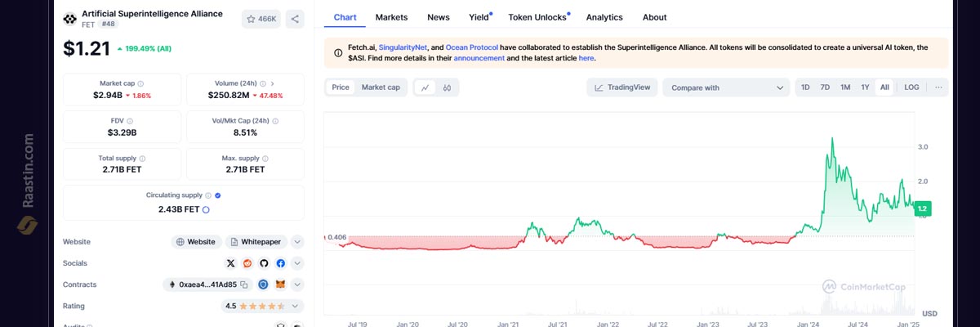The height and width of the screenshot is (327, 980).
Task: Set chart range to 1Y
Action: [865, 87]
